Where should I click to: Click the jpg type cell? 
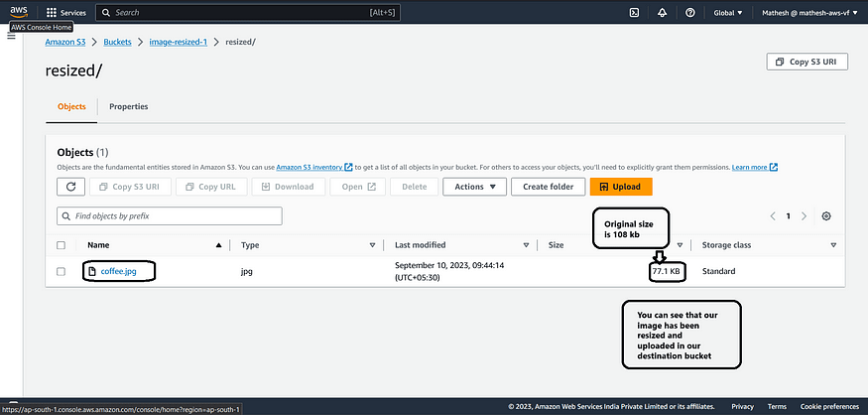[247, 271]
